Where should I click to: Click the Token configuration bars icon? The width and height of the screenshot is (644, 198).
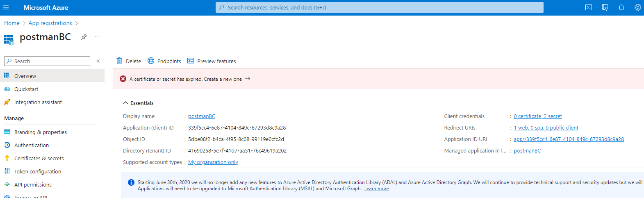tap(7, 171)
